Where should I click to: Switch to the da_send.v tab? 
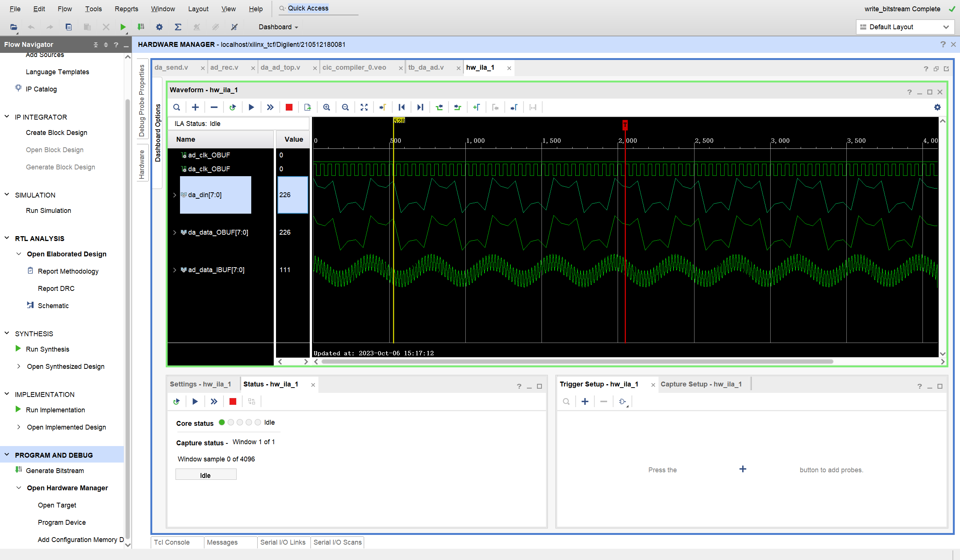(171, 67)
